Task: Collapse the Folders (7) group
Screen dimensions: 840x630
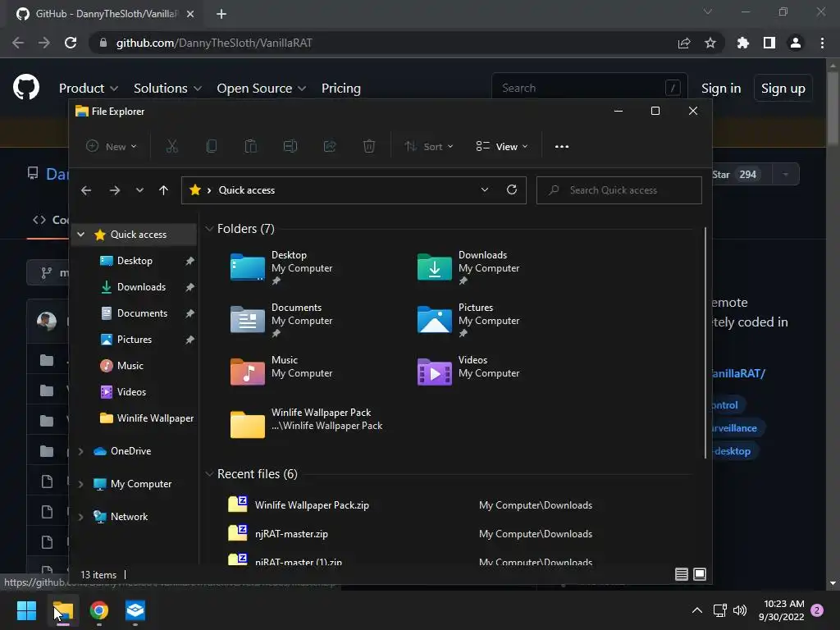Action: (209, 229)
